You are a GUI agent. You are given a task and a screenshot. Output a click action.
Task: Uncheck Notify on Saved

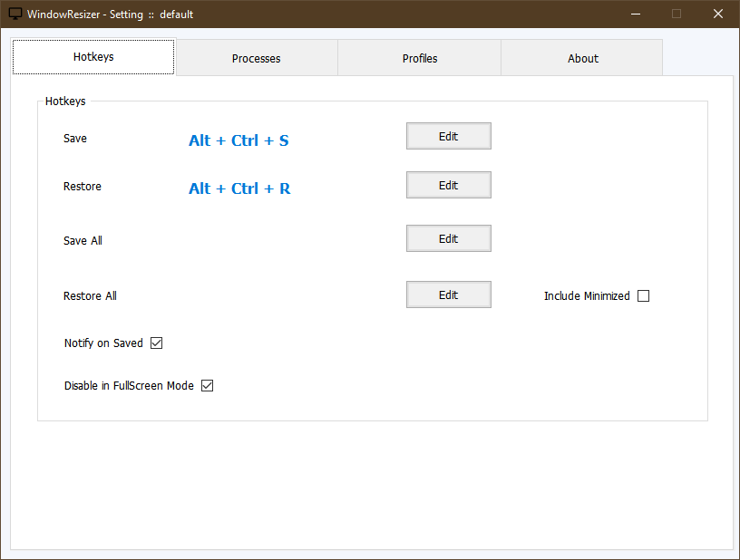(x=156, y=343)
